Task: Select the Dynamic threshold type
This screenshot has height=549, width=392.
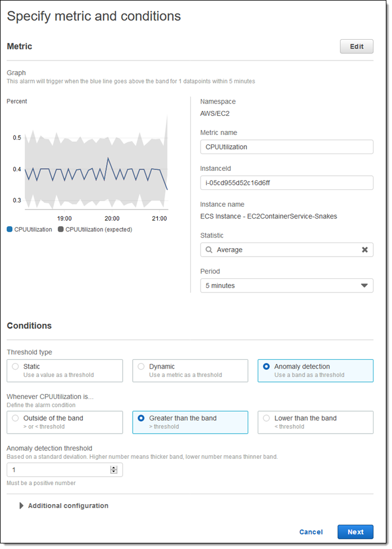Action: 190,370
